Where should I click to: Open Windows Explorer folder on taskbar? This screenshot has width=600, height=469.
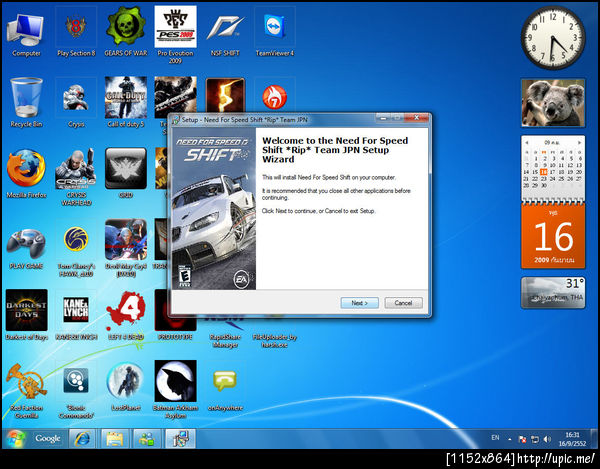tap(114, 439)
